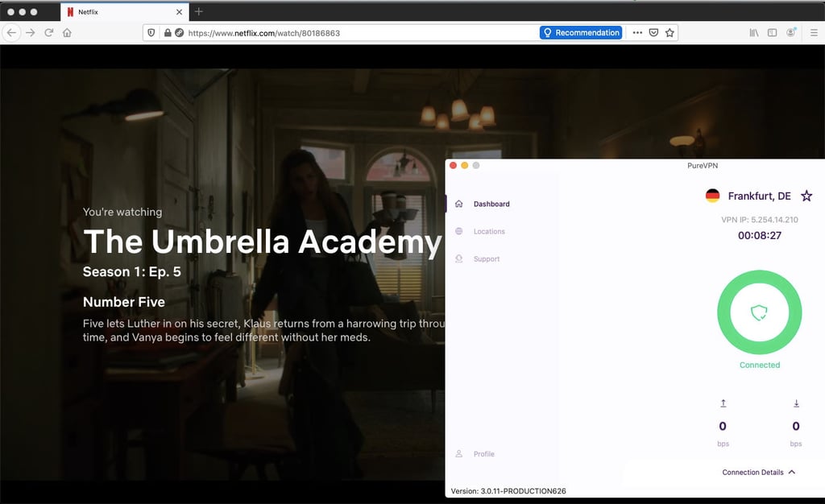
Task: Bookmark this page with the star icon
Action: click(x=670, y=32)
